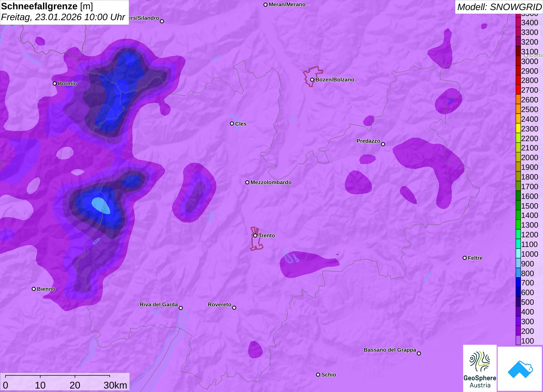
Task: Click the Cles location marker
Action: pyautogui.click(x=232, y=124)
